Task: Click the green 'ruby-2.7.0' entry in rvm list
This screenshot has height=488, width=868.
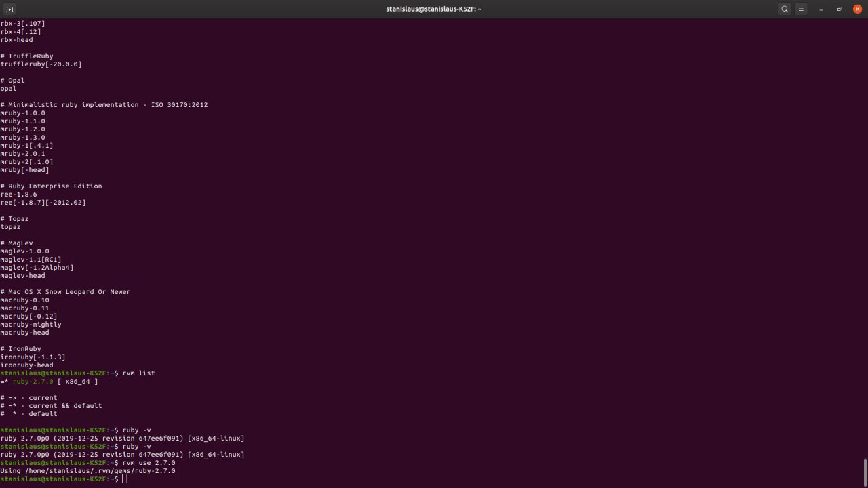Action: [x=33, y=382]
